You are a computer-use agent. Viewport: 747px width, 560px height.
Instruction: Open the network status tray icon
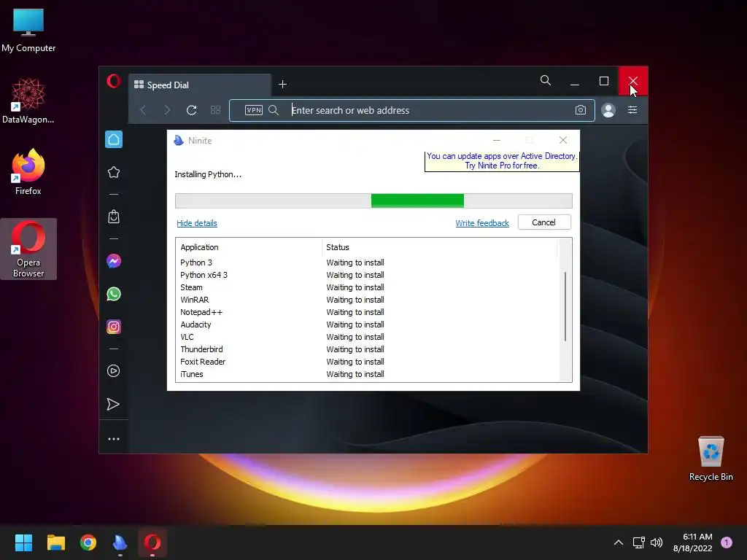pyautogui.click(x=638, y=542)
